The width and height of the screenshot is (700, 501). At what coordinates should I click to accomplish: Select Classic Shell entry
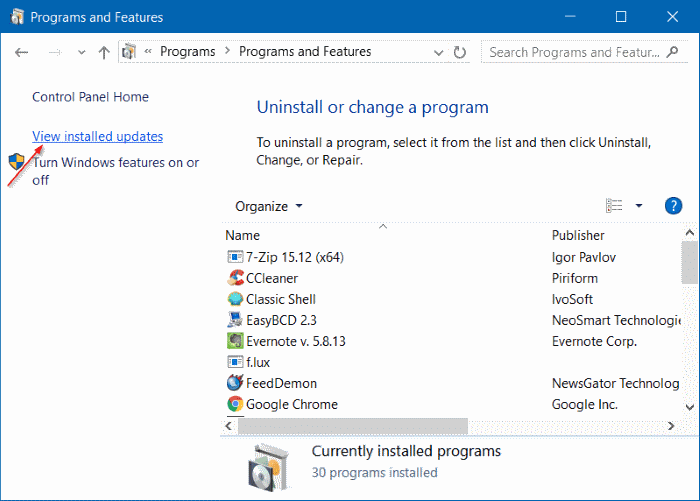pos(281,299)
